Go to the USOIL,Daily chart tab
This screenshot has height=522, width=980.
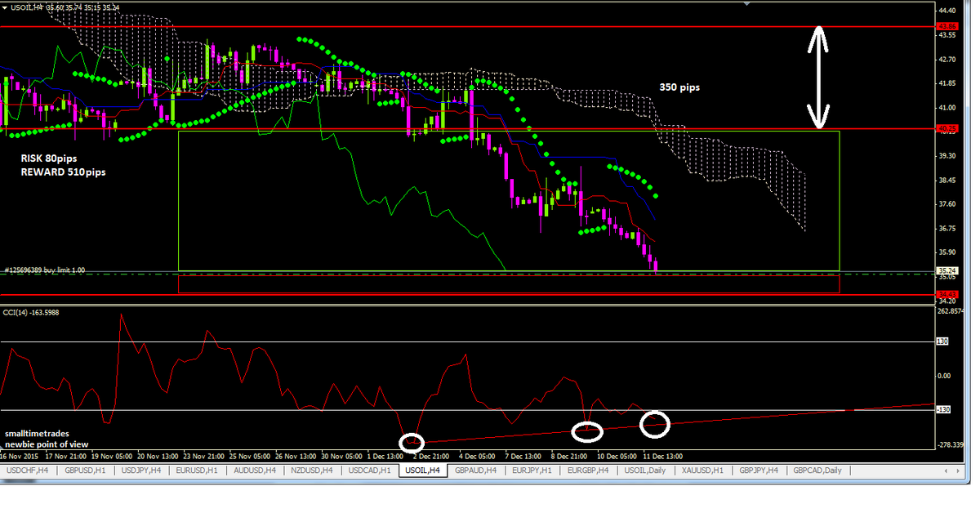pos(645,471)
